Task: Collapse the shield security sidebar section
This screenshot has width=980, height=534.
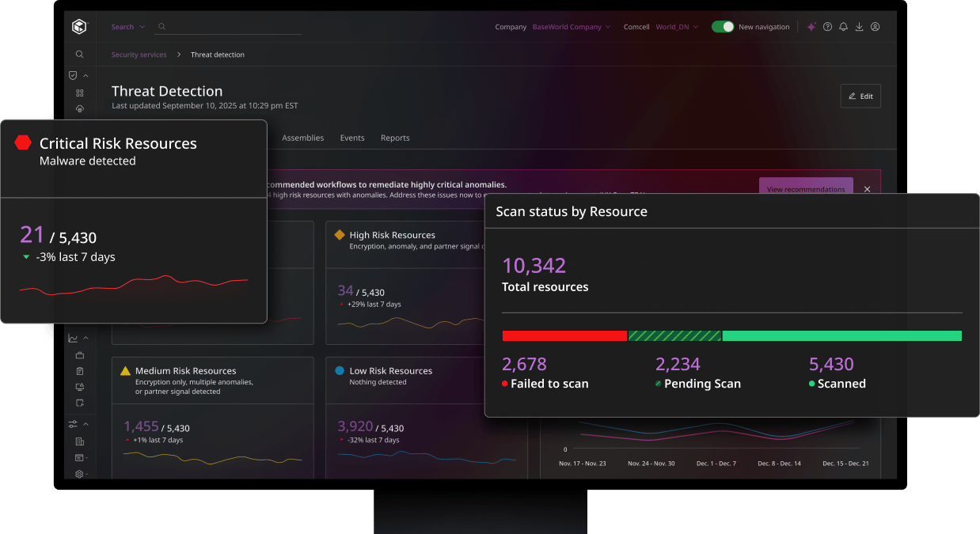Action: coord(85,76)
